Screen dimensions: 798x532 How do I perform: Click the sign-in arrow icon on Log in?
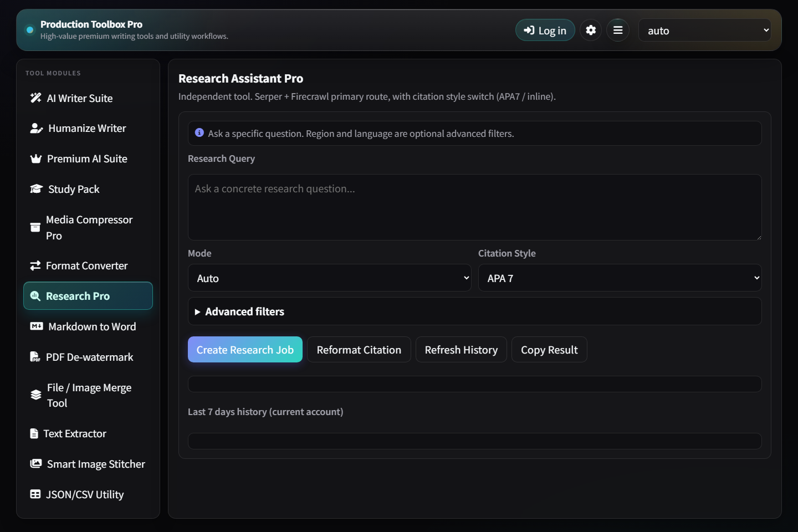point(529,30)
